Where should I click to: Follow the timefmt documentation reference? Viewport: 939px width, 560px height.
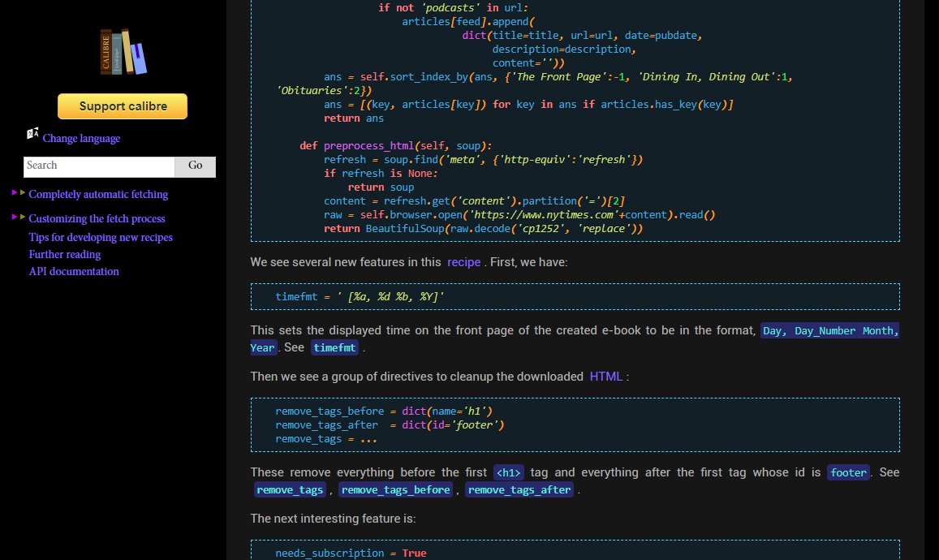(x=334, y=347)
